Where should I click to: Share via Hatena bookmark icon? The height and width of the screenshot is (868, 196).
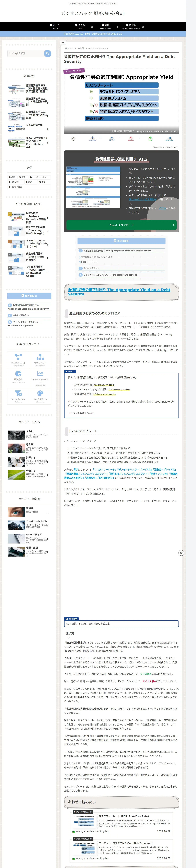pos(112,138)
